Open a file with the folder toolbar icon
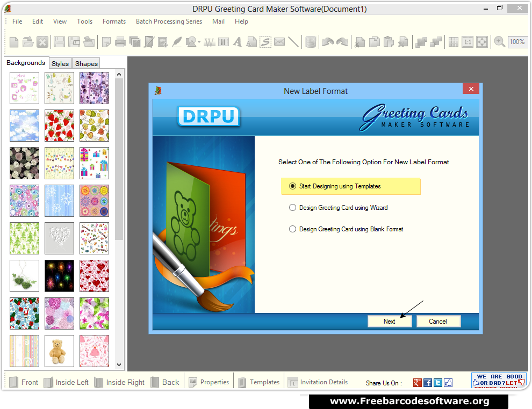Screen dimensions: 532x409 coord(28,42)
